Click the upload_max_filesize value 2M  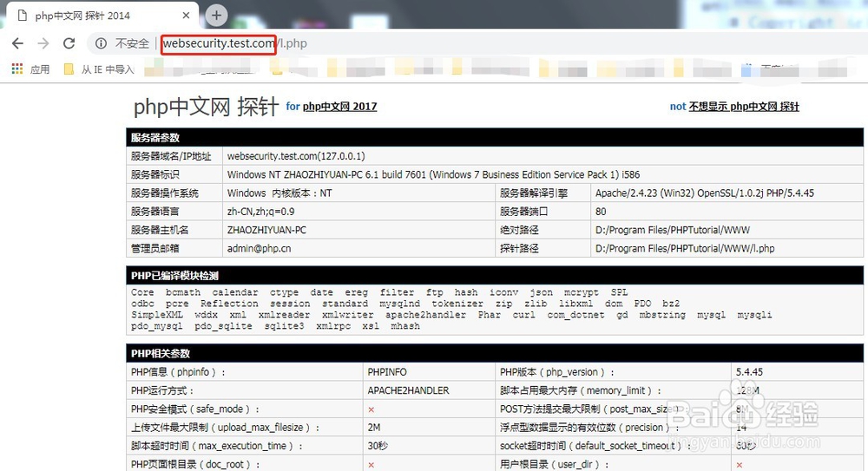(373, 428)
